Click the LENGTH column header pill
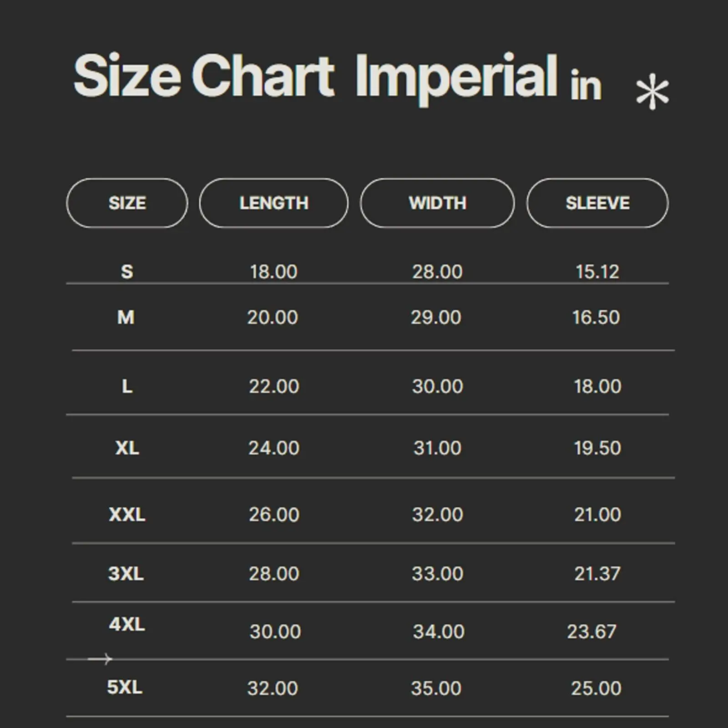The width and height of the screenshot is (728, 728). (x=274, y=203)
